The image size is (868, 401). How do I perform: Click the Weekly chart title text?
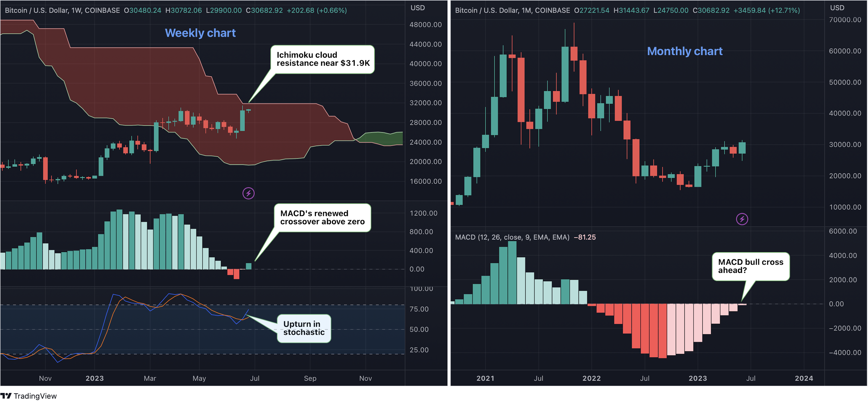point(200,33)
